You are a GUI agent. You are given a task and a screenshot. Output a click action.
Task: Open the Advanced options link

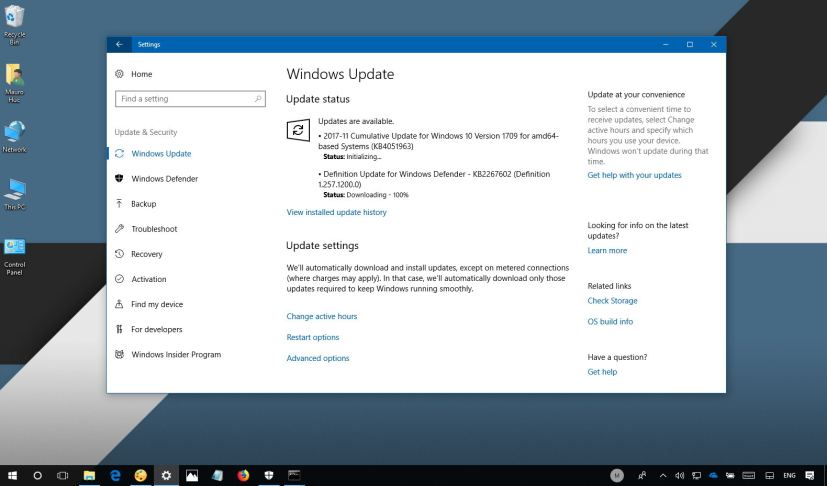coord(318,358)
